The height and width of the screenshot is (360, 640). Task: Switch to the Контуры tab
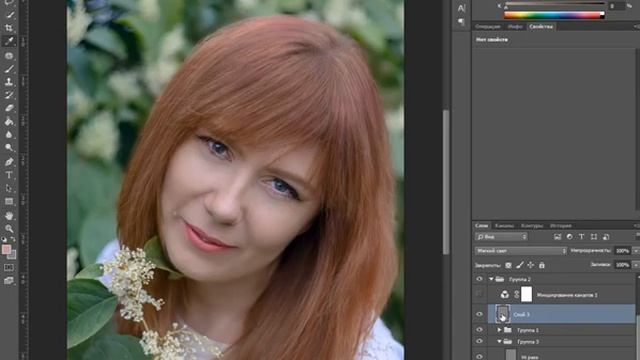pos(532,225)
